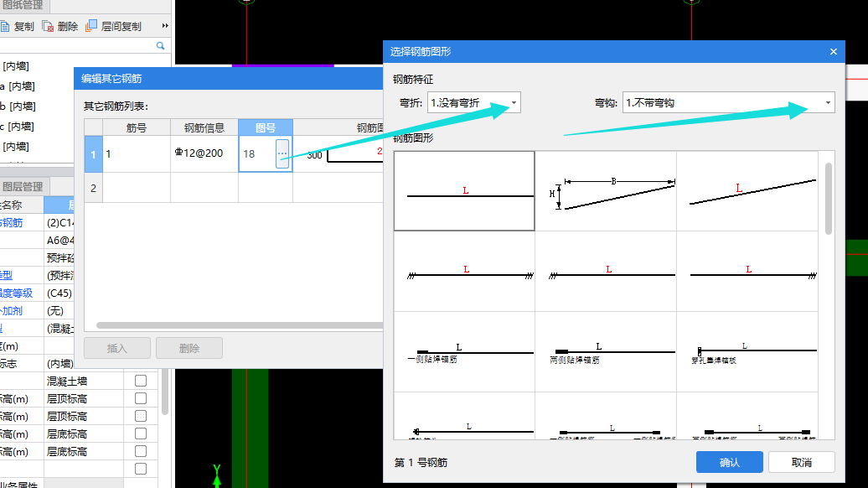Expand the toolbar overflow arrows
Viewport: 868px width, 488px height.
164,25
